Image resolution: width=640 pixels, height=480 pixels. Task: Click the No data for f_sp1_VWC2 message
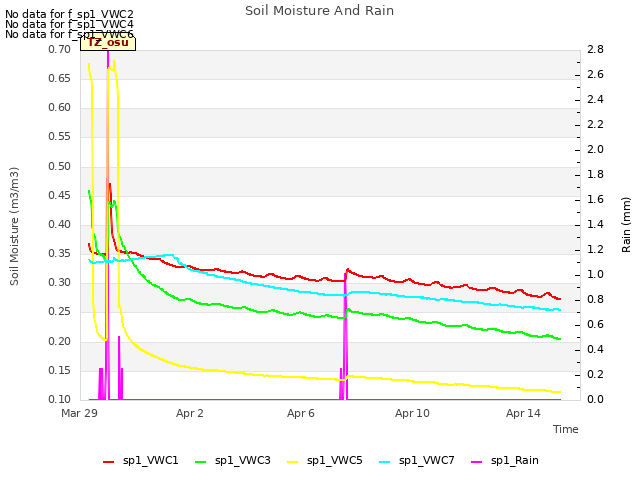tap(69, 14)
